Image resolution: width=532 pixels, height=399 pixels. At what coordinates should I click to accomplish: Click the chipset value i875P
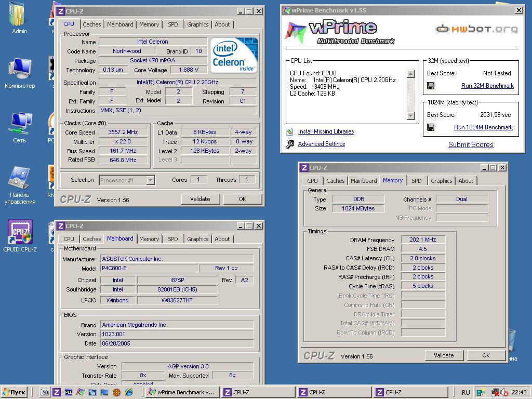(177, 280)
